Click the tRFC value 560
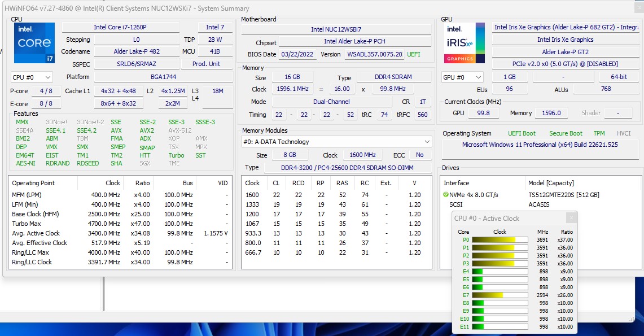The image size is (644, 336). (423, 115)
